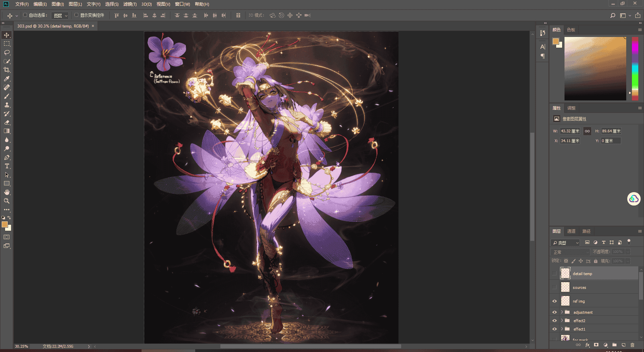Switch to the 色板 tab
The height and width of the screenshot is (352, 644).
click(x=571, y=30)
